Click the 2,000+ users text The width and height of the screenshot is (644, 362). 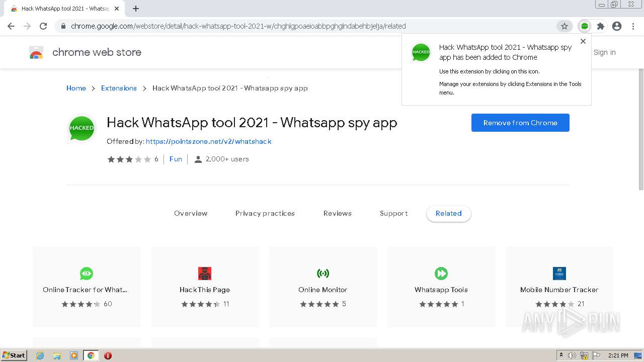click(227, 159)
